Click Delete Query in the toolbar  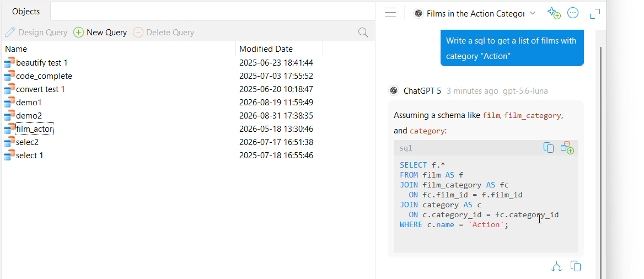coord(163,33)
